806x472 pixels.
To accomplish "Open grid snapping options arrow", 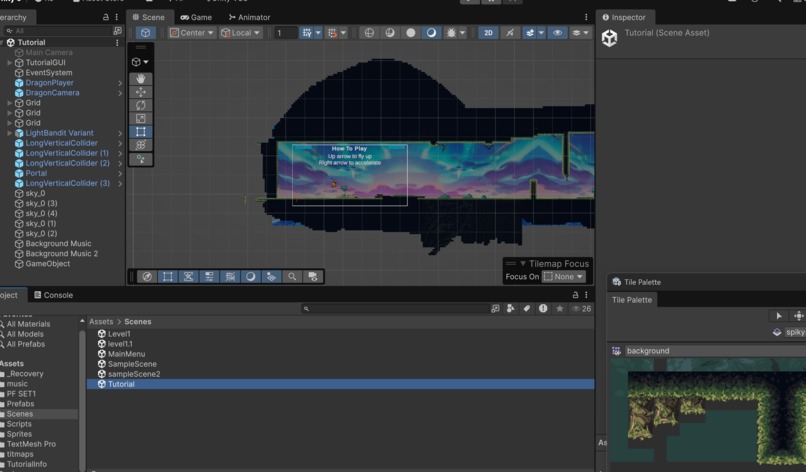I will pyautogui.click(x=318, y=33).
